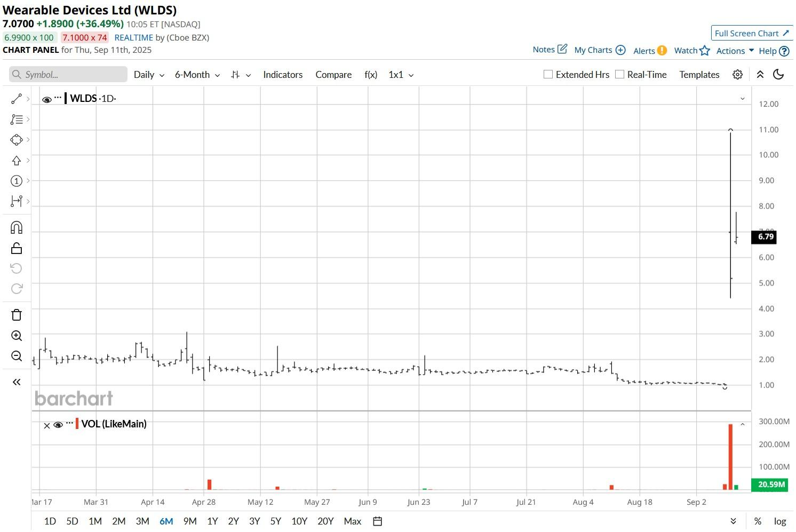This screenshot has height=532, width=796.
Task: Undo the last chart action
Action: [x=17, y=268]
